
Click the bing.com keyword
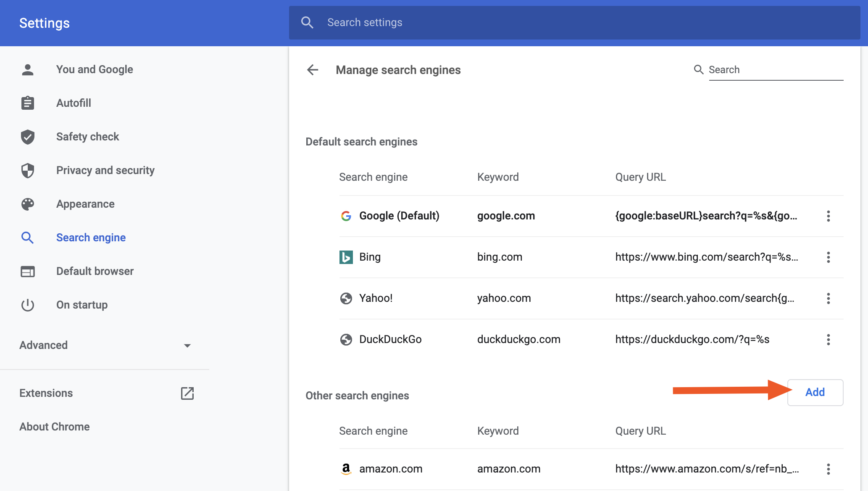pos(500,257)
